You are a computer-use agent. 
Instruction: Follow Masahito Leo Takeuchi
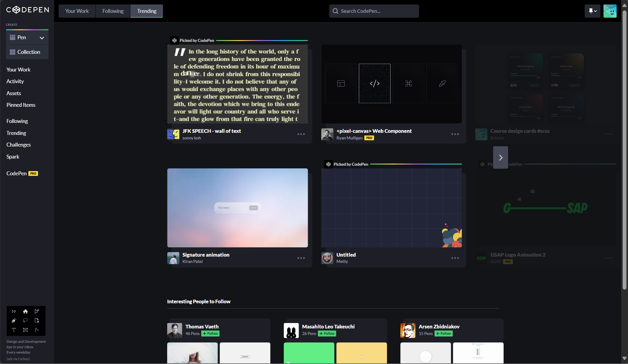[x=327, y=333]
